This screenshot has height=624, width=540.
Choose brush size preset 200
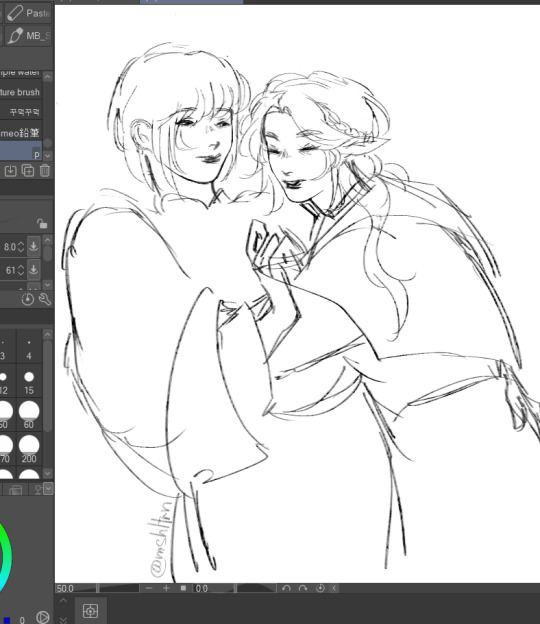coord(29,449)
